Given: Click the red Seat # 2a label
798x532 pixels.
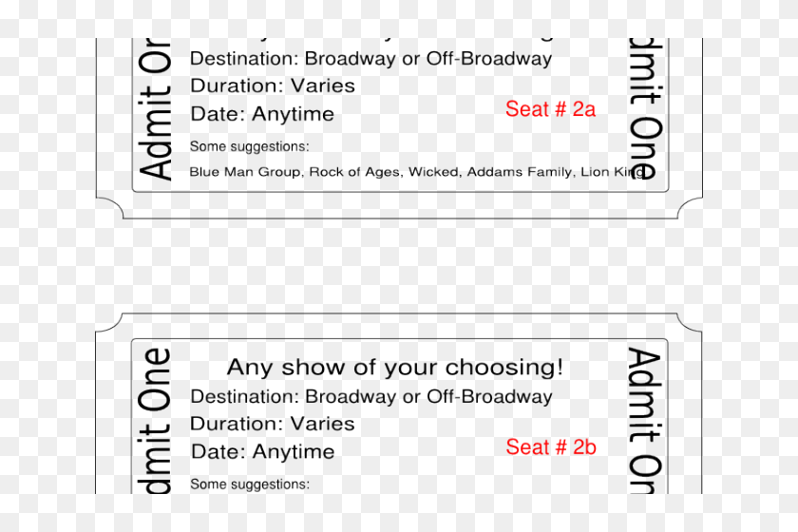Looking at the screenshot, I should [x=550, y=109].
